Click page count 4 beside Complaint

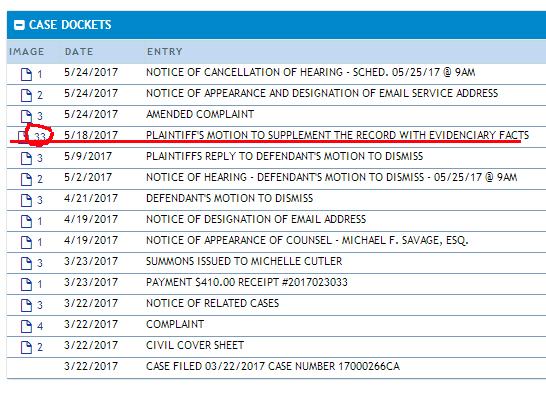(x=40, y=326)
